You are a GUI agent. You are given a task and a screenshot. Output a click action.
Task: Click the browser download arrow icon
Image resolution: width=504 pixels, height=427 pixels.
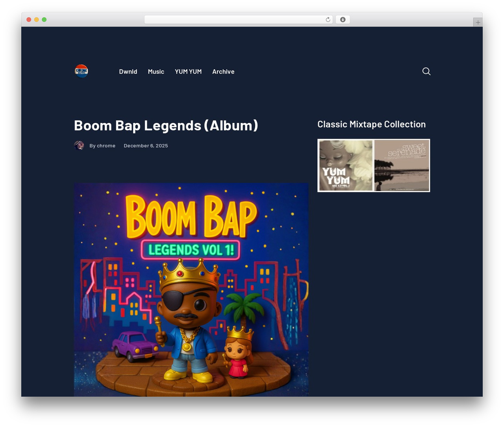tap(343, 20)
